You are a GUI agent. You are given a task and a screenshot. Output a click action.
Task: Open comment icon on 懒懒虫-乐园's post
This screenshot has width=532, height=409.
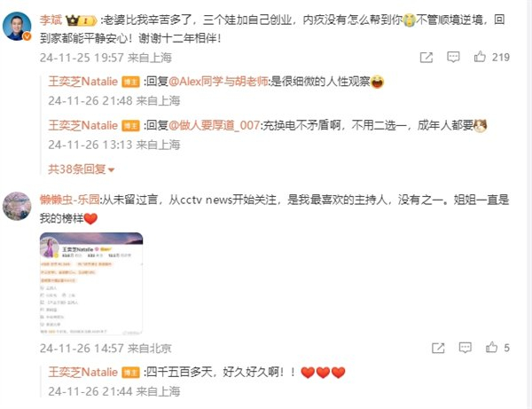pos(465,348)
